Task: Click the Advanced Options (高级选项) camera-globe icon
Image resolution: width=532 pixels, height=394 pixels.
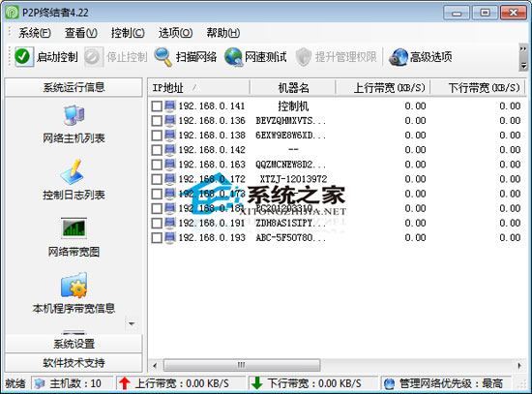Action: point(399,57)
